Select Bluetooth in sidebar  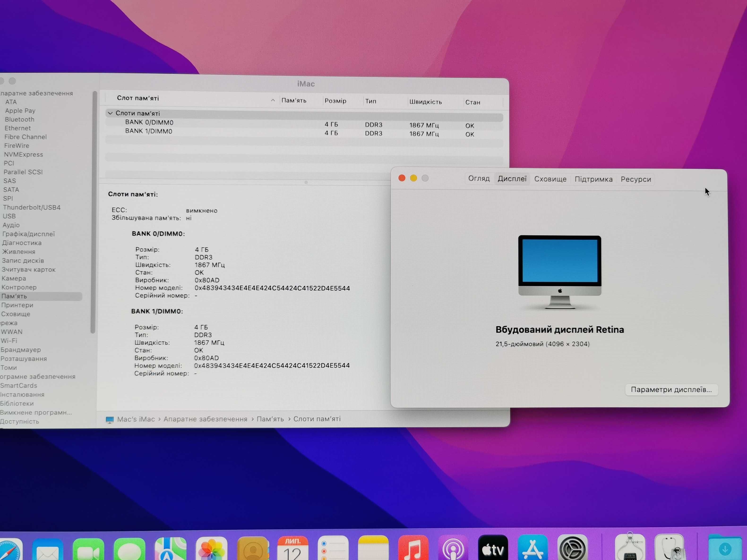pyautogui.click(x=20, y=119)
